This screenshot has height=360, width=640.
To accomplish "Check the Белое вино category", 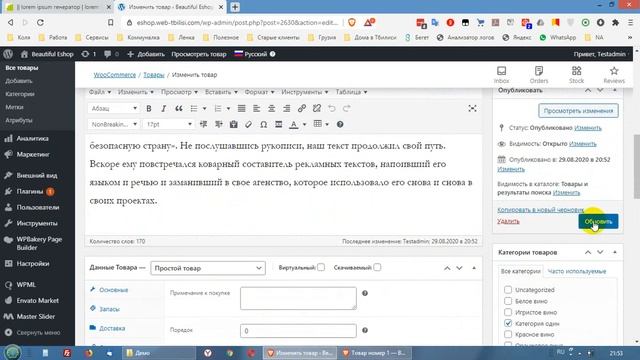I will click(x=508, y=301).
